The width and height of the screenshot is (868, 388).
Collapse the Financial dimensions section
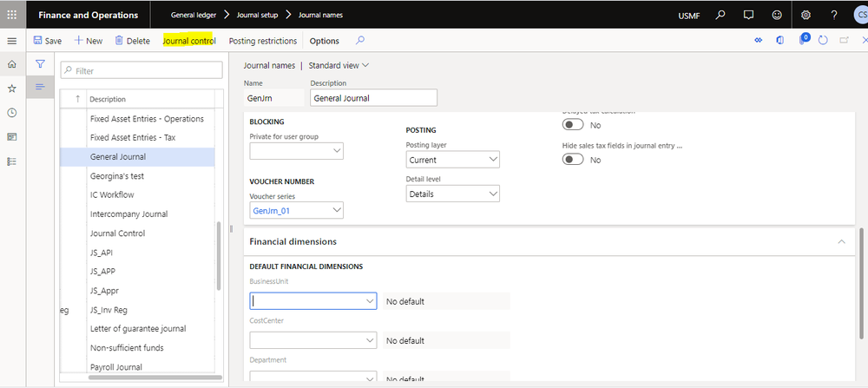tap(841, 241)
